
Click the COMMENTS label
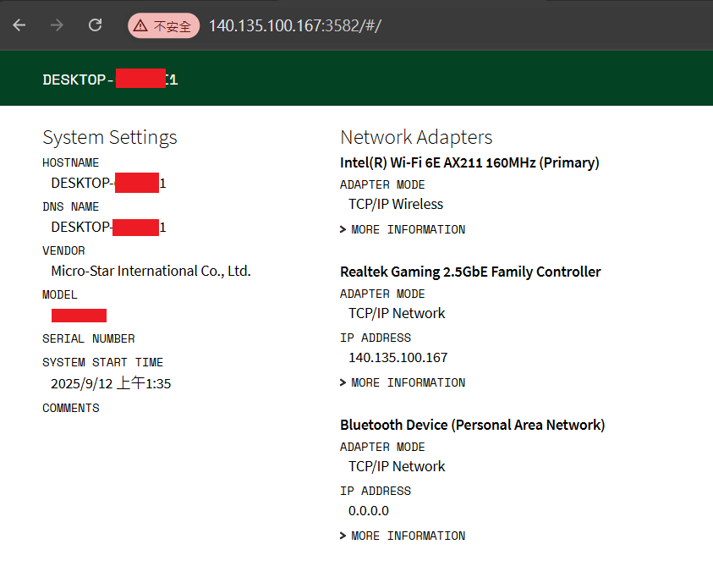[71, 409]
